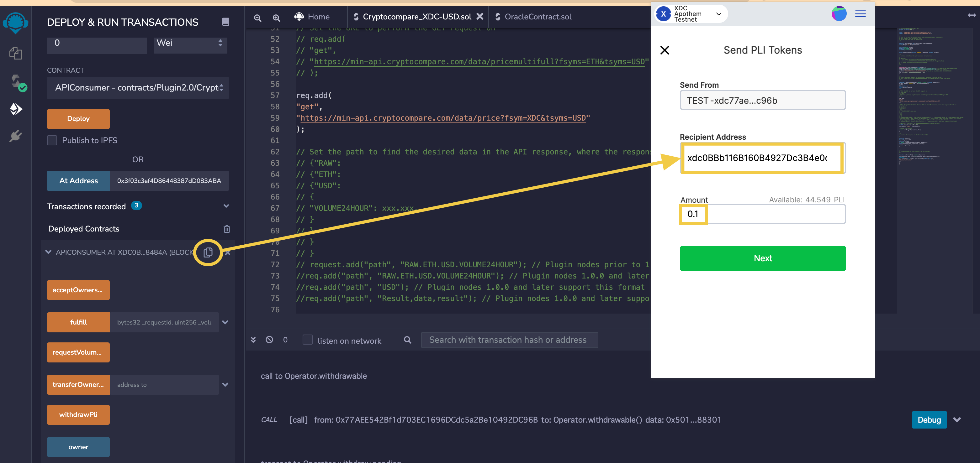
Task: Delete the deployed contracts list
Action: [227, 229]
